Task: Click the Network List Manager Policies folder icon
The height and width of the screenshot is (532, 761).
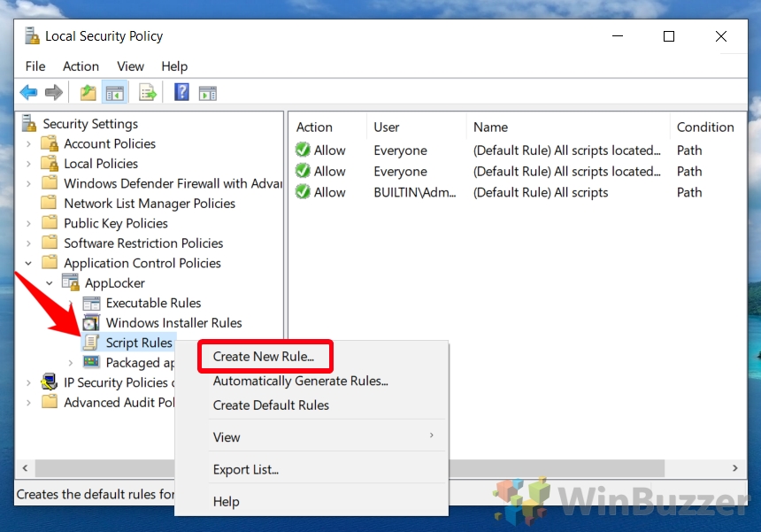Action: point(49,203)
